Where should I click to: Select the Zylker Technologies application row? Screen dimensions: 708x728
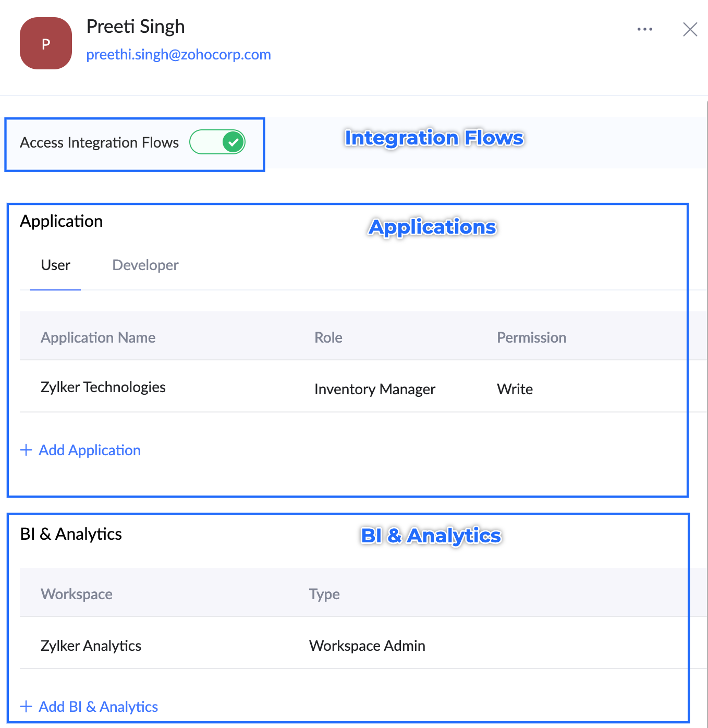click(353, 386)
